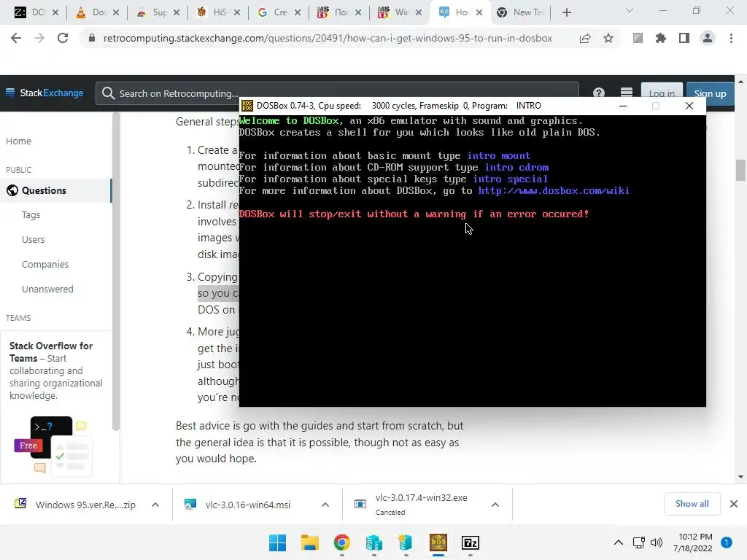This screenshot has height=560, width=747.
Task: Switch to the 'Sup' tab
Action: click(x=159, y=12)
